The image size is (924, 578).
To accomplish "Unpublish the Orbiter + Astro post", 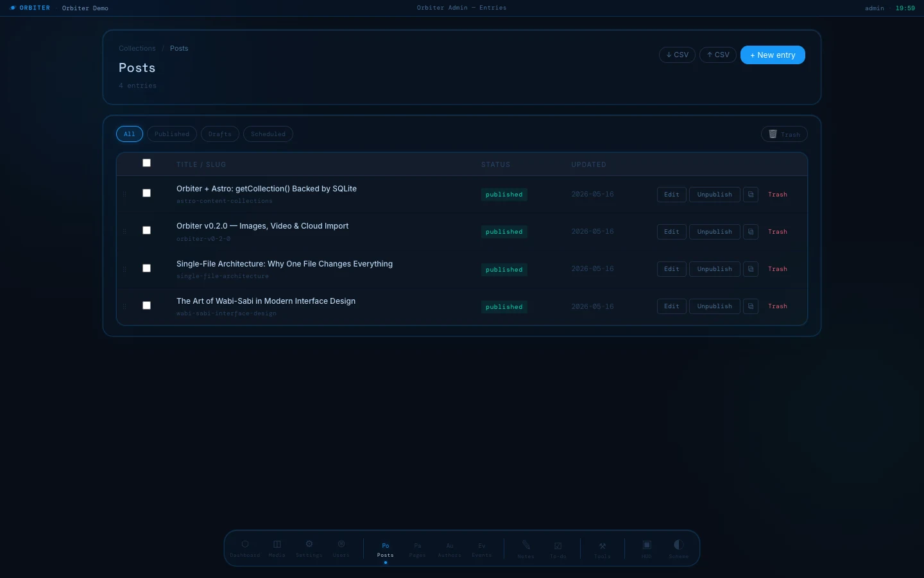I will point(715,195).
